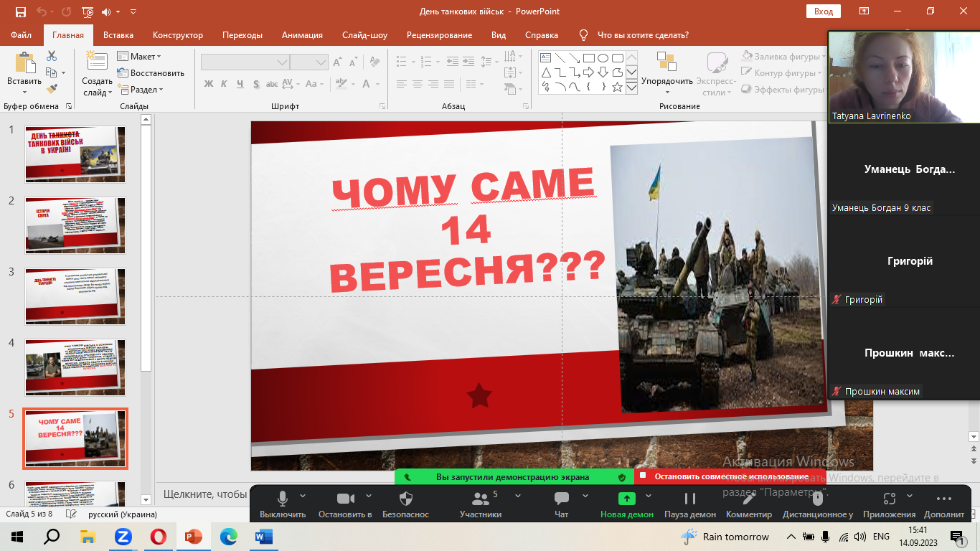Viewport: 980px width, 551px height.
Task: Open Эффекты фигуры shape effects menu
Action: click(782, 90)
